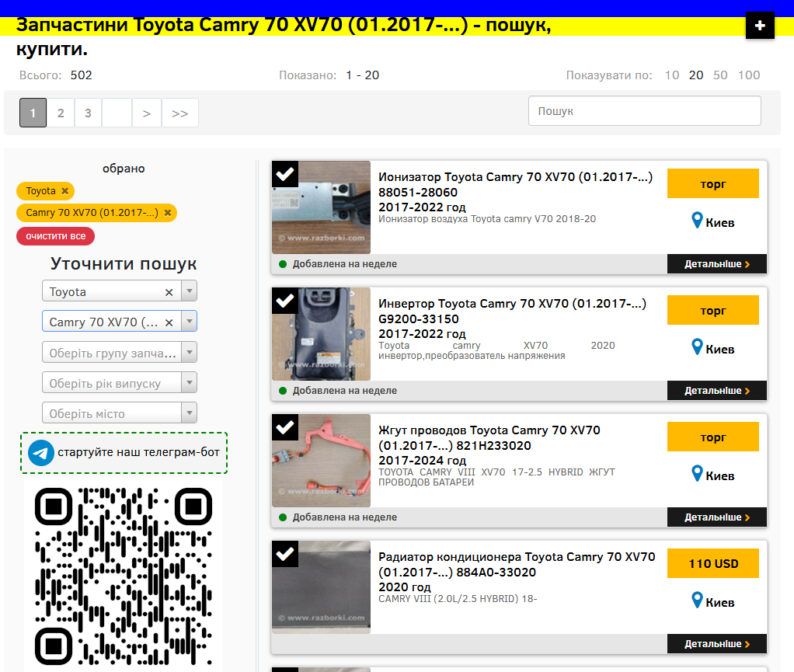Expand the Toyota brand dropdown arrow
794x672 pixels.
[x=189, y=291]
